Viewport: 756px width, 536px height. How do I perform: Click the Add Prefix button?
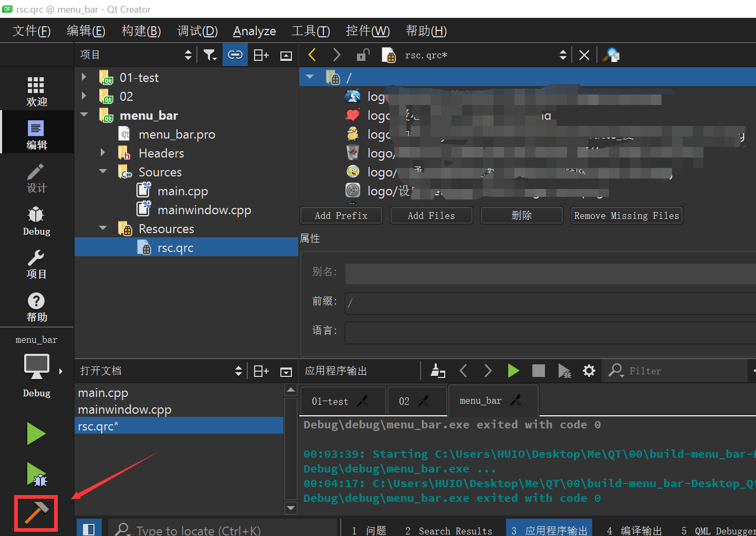click(341, 215)
